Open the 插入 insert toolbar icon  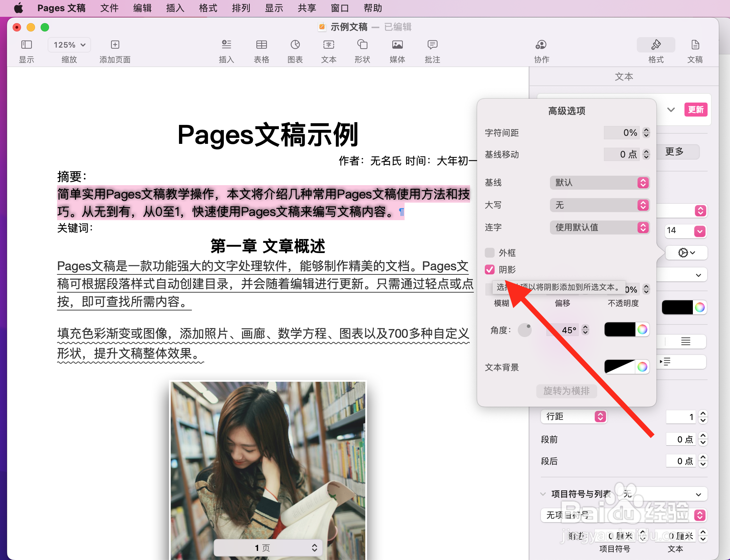pos(226,45)
